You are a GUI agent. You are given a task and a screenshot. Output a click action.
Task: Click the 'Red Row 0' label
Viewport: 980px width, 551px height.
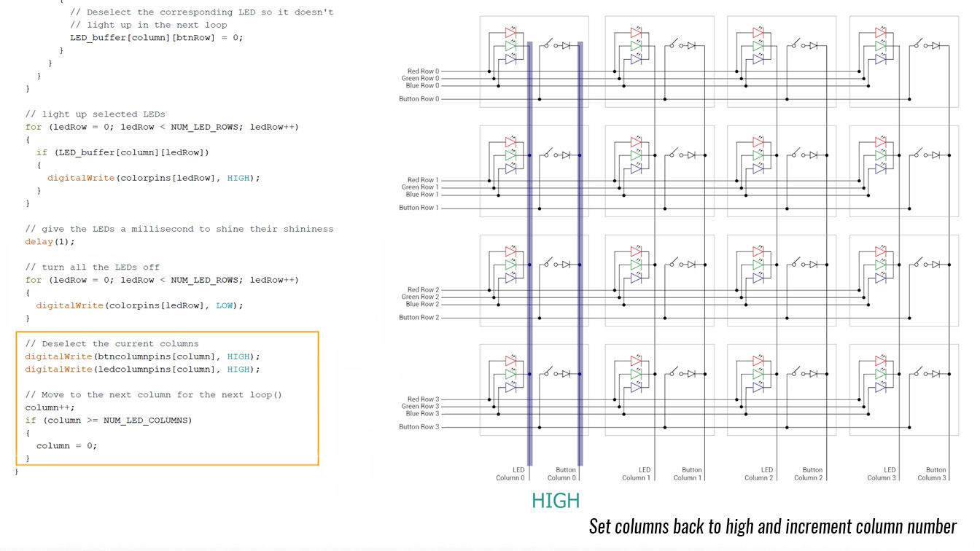point(423,71)
